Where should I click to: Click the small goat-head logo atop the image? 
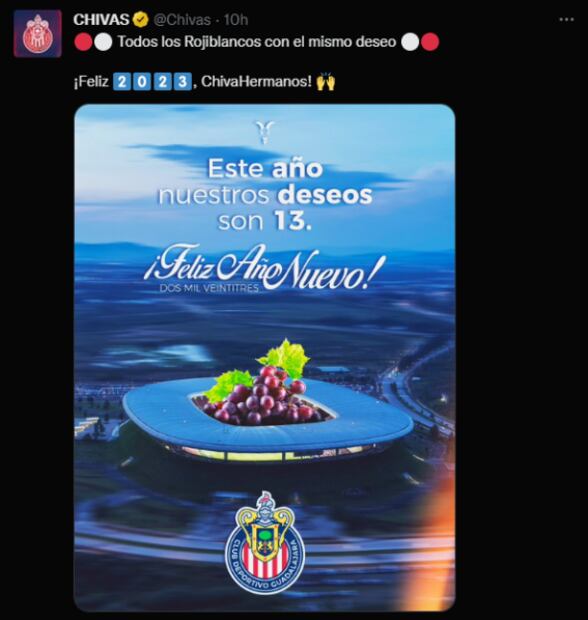tap(265, 132)
